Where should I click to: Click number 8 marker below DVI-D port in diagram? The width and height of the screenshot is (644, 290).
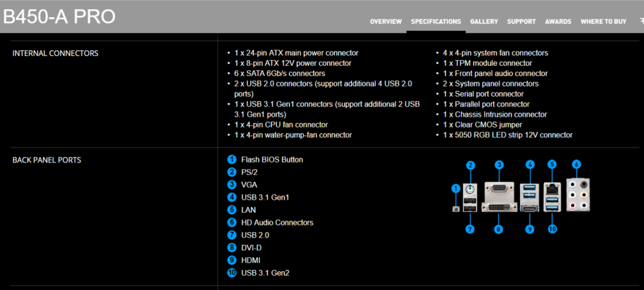click(x=499, y=229)
